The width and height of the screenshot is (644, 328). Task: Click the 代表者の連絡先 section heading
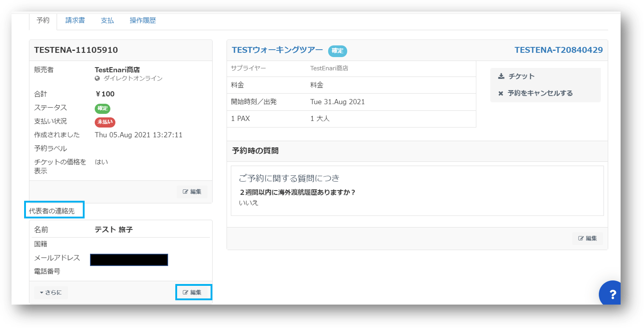point(52,211)
